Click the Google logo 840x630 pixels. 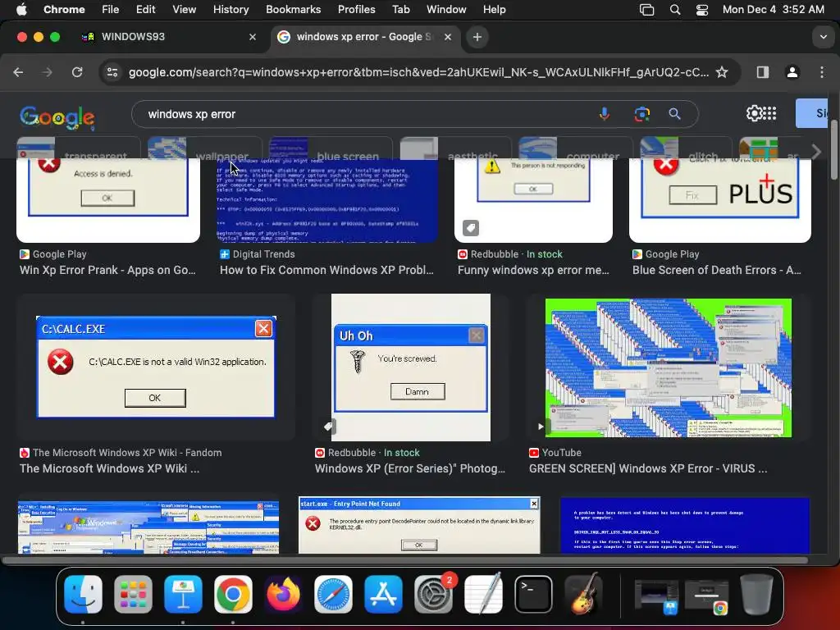click(x=57, y=116)
